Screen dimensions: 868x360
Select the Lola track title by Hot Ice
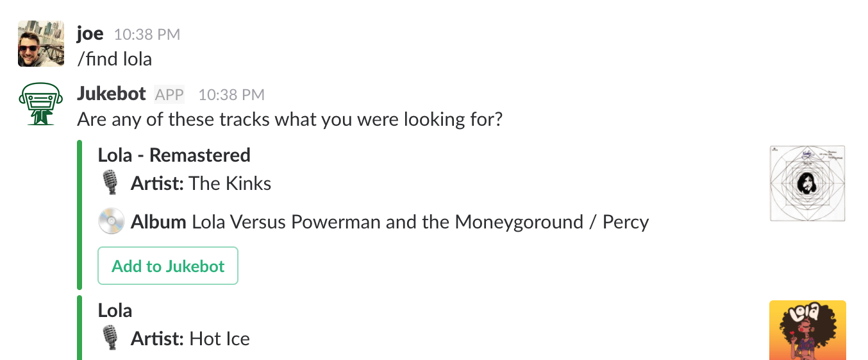click(115, 310)
